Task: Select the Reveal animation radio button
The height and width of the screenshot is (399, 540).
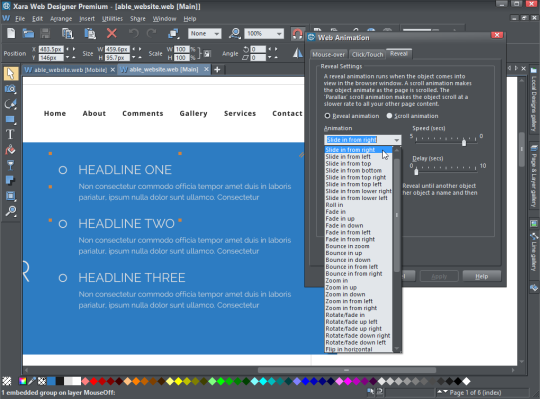Action: tap(327, 116)
